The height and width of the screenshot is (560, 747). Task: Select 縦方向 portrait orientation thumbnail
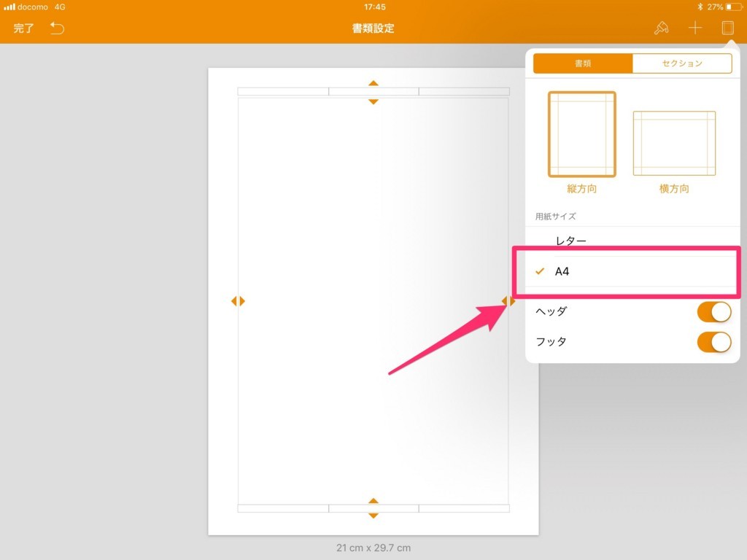click(581, 134)
